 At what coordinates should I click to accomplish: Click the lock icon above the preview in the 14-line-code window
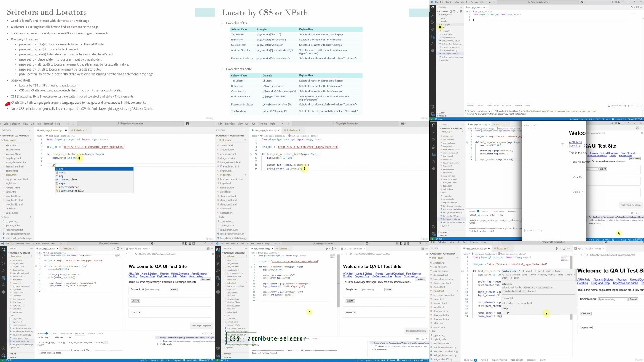point(208,248)
